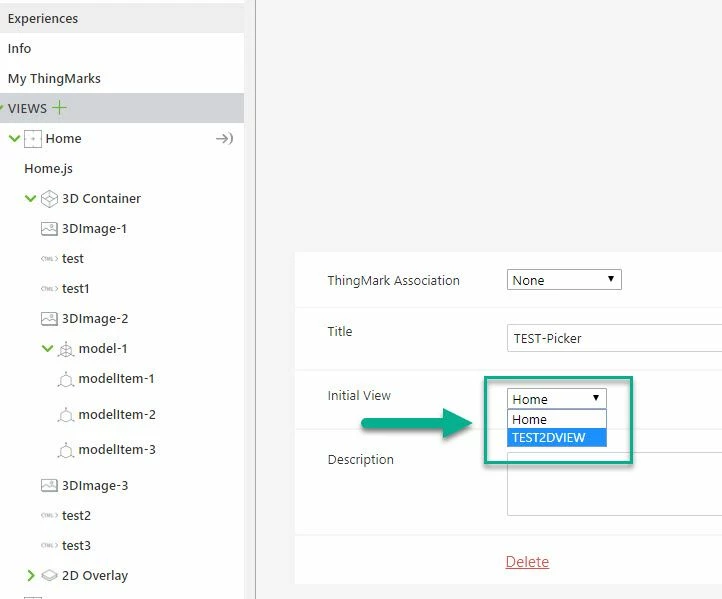Collapse the model-1 node
This screenshot has width=722, height=599.
[x=47, y=348]
